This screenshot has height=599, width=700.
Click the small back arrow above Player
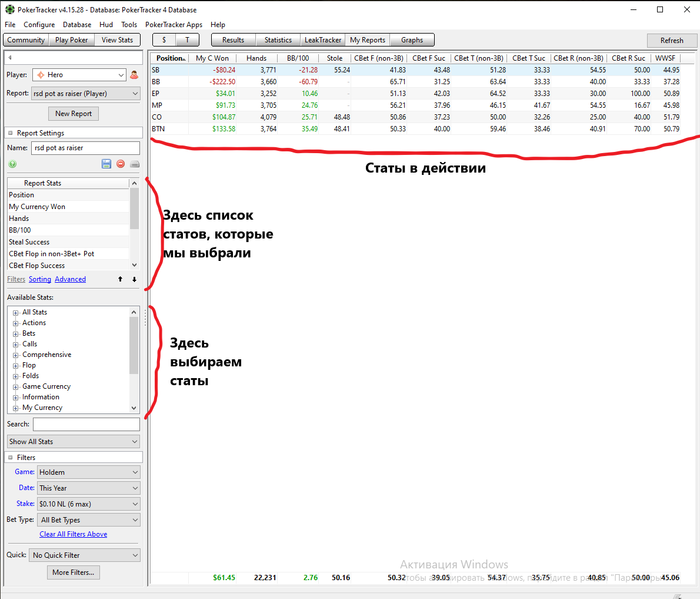(10, 58)
